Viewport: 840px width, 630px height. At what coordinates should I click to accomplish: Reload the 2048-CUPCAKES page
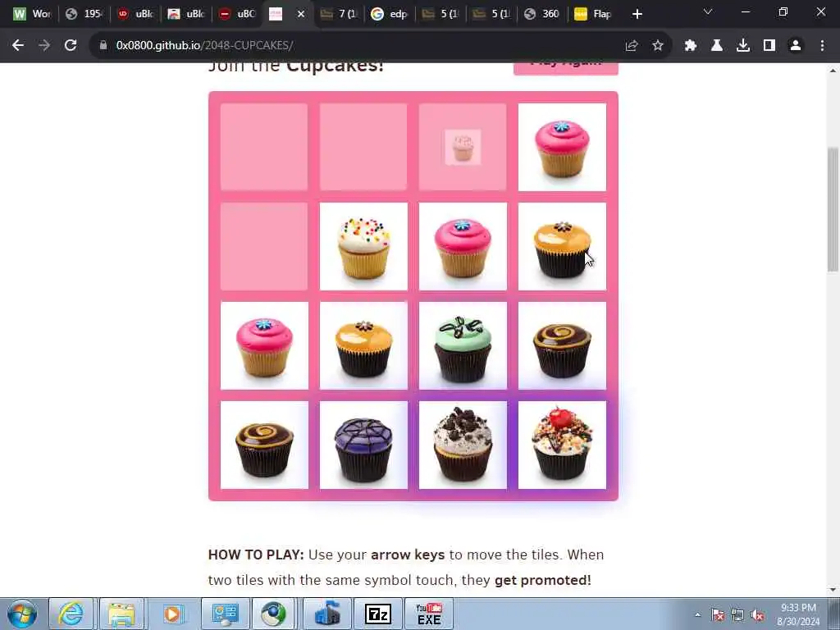(x=71, y=46)
